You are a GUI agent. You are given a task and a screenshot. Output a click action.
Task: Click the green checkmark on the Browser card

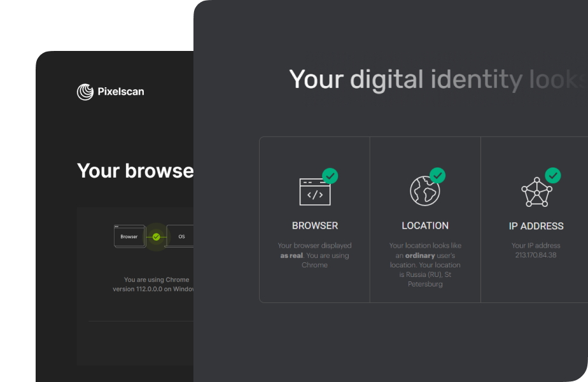tap(330, 176)
